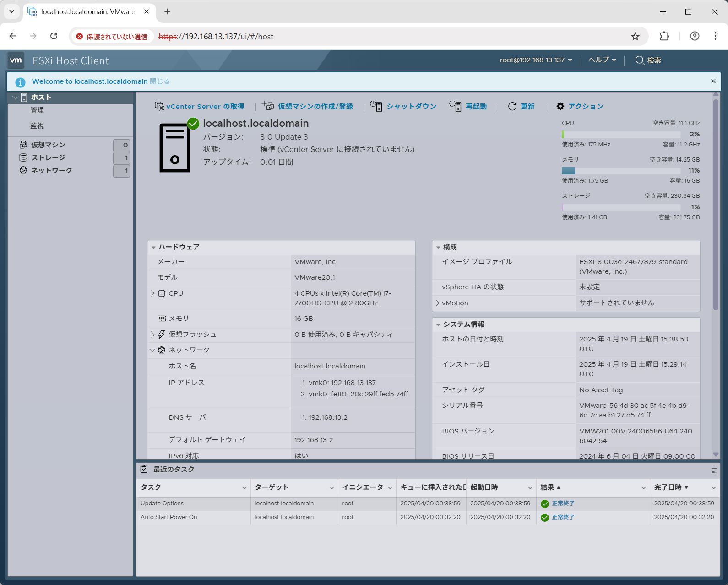The width and height of the screenshot is (728, 585).
Task: Expand the 仮想フラッシュ row
Action: (152, 335)
